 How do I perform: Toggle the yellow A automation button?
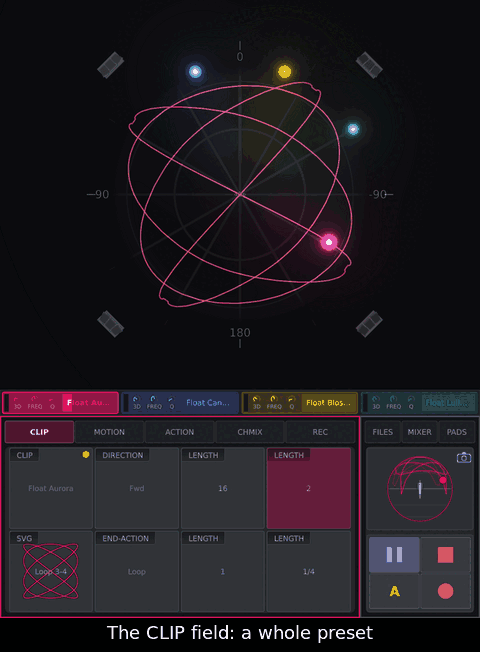394,591
